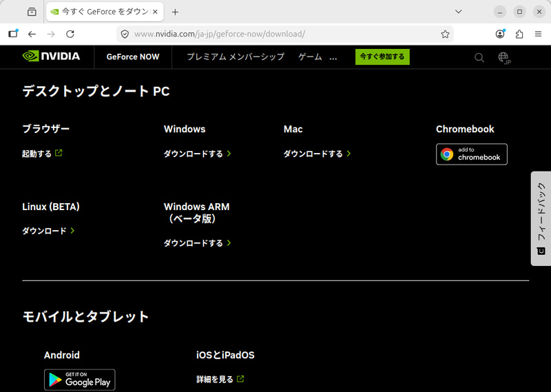The height and width of the screenshot is (392, 551).
Task: Click the Chromebook heading text
Action: [465, 129]
